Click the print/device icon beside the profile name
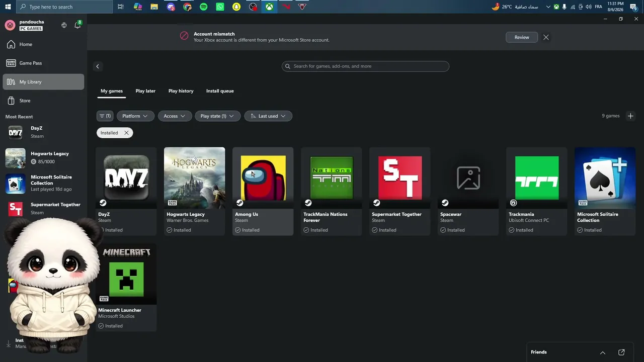The image size is (644, 362). [64, 25]
